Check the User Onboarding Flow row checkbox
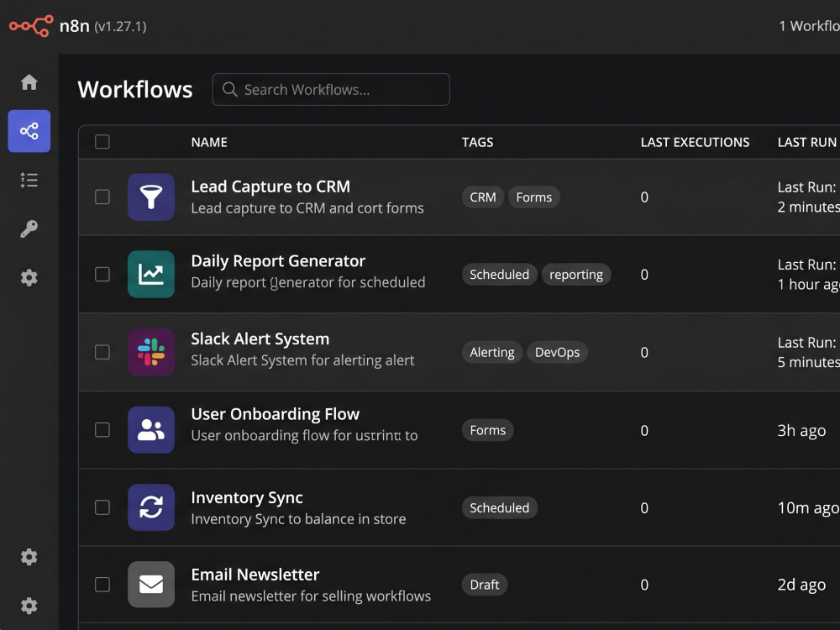 coord(102,430)
